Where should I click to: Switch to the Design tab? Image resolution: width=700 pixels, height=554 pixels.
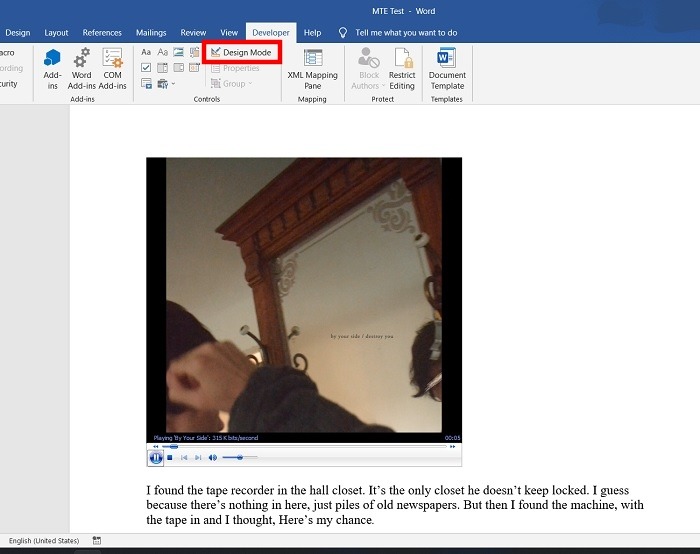coord(18,33)
